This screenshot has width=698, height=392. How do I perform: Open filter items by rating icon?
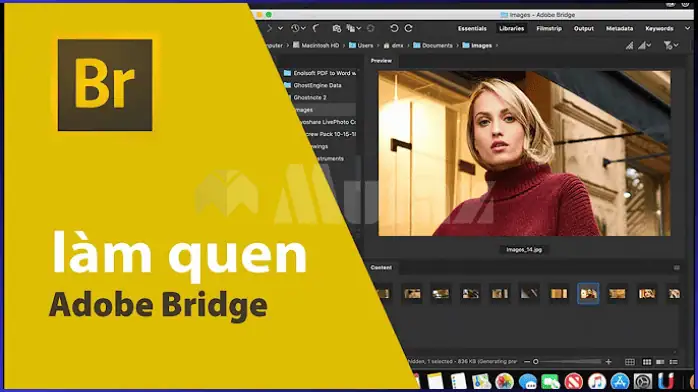642,45
